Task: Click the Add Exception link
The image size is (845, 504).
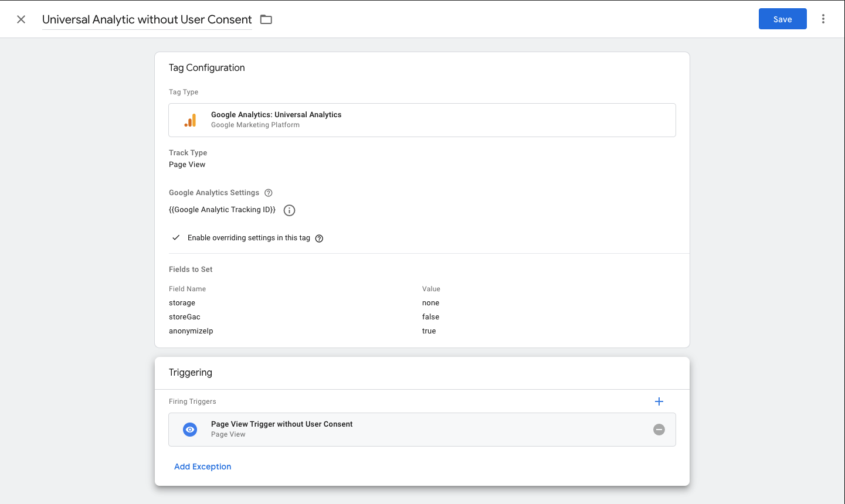Action: pyautogui.click(x=203, y=466)
